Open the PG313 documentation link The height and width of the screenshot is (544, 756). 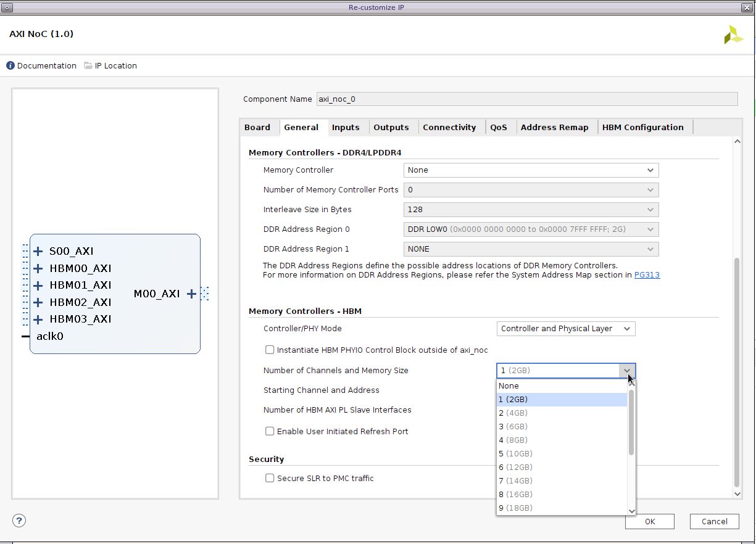click(x=647, y=275)
